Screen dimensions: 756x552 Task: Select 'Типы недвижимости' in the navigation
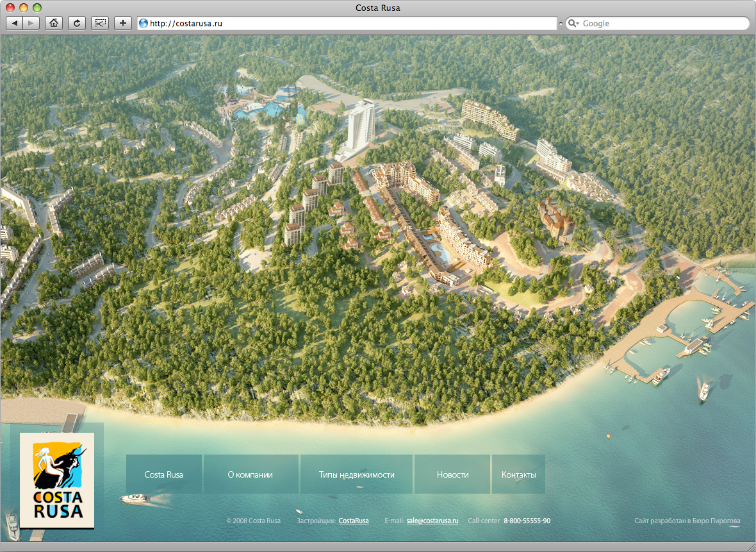(356, 474)
